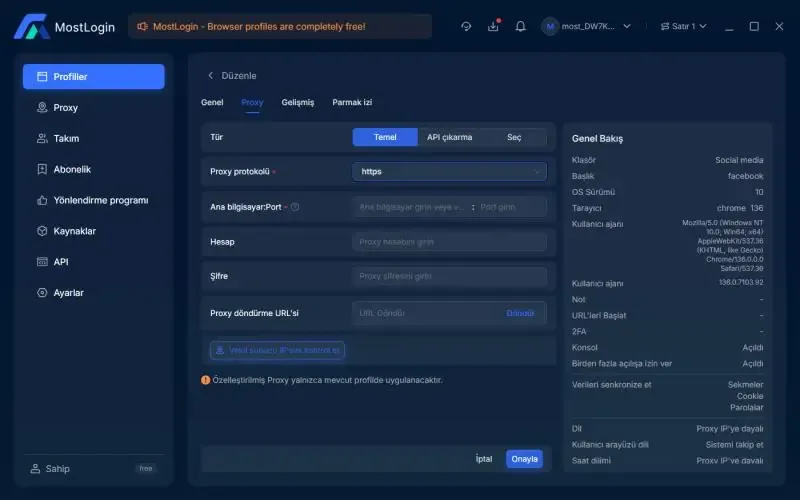Click the Proxy sidebar location icon

[x=42, y=108]
